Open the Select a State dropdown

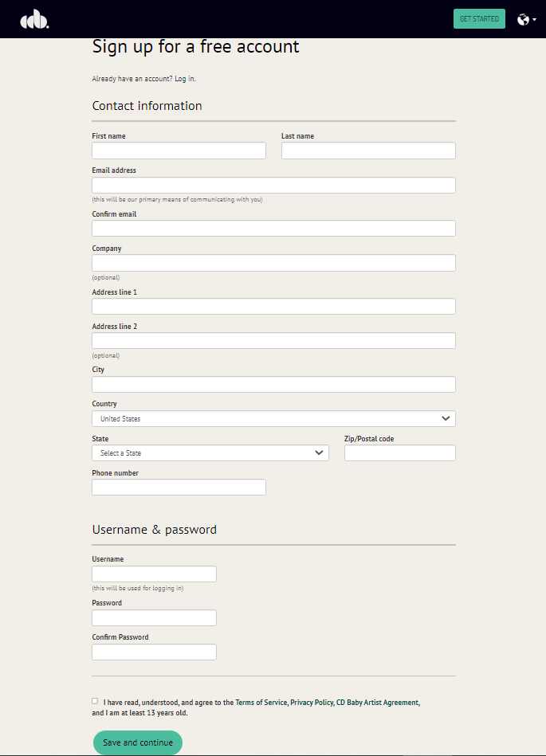210,452
